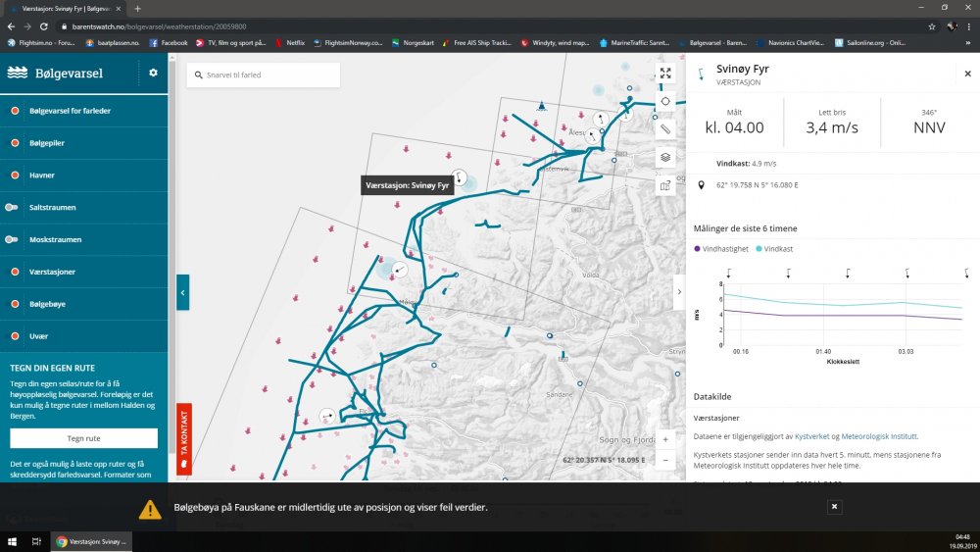This screenshot has height=552, width=980.
Task: Click the Vindkast legend item
Action: [x=774, y=249]
